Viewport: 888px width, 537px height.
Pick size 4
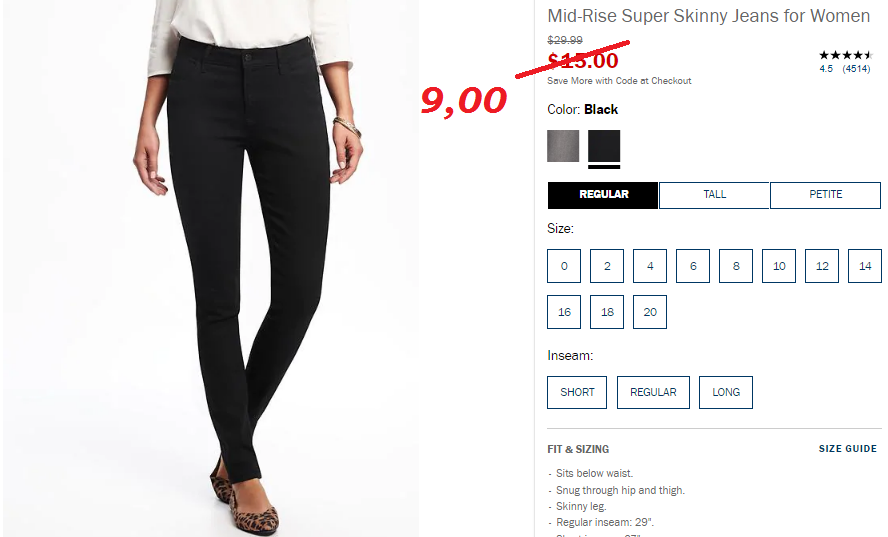point(650,266)
